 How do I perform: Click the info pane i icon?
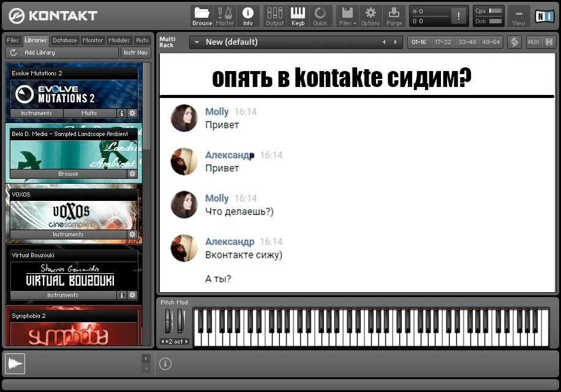(x=165, y=364)
